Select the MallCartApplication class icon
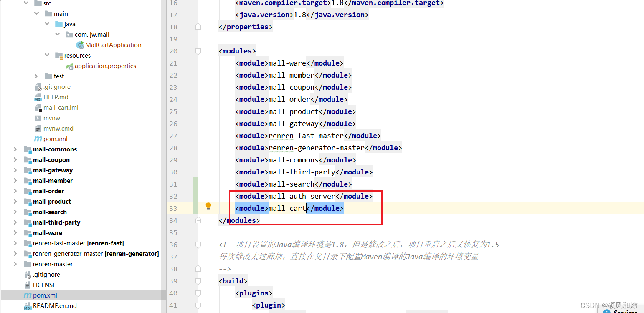The width and height of the screenshot is (644, 313). [80, 45]
